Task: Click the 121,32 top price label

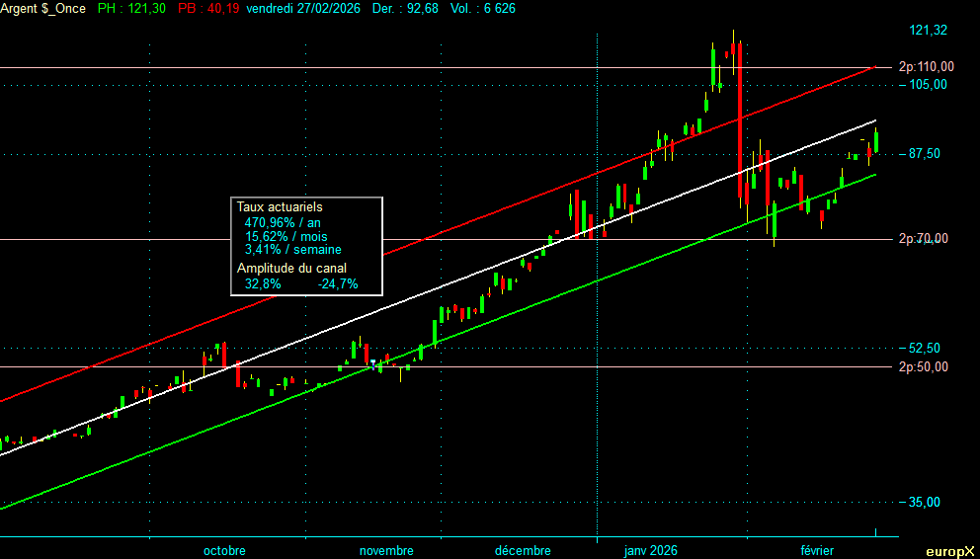Action: [x=928, y=31]
